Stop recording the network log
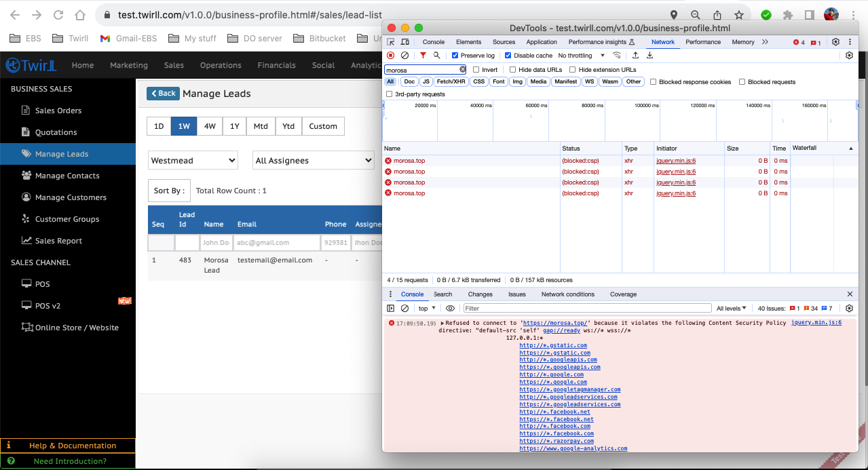 click(390, 56)
